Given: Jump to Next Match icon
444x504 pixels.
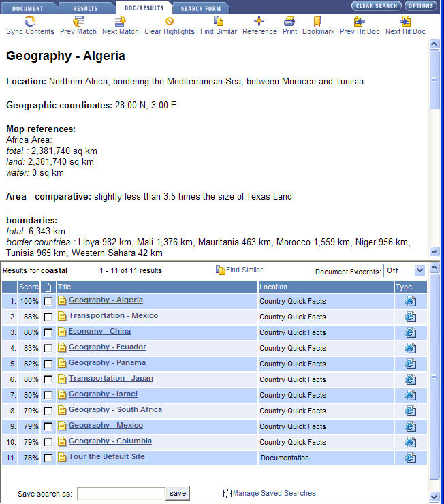Looking at the screenshot, I should point(120,21).
